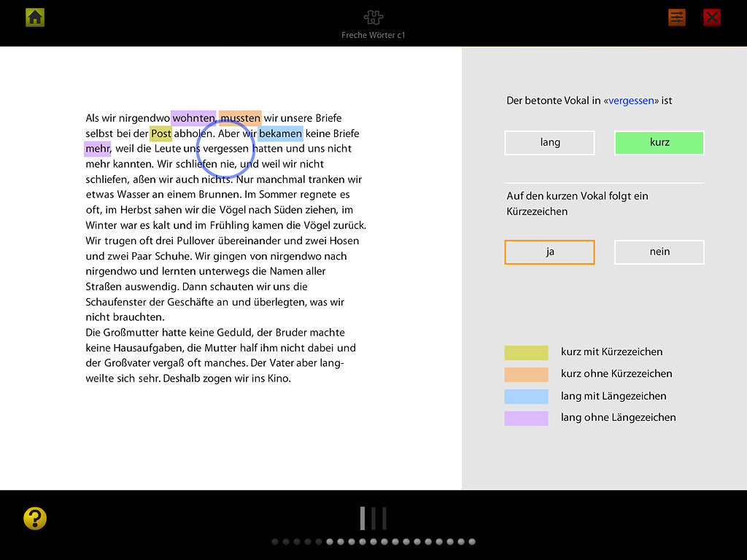Open help via yellow question mark
This screenshot has height=560, width=747.
(35, 518)
